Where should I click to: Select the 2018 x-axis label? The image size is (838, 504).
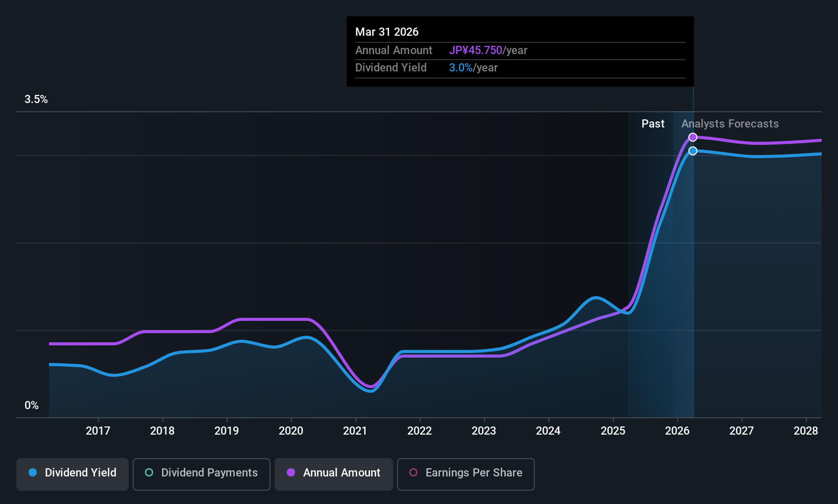pos(162,431)
